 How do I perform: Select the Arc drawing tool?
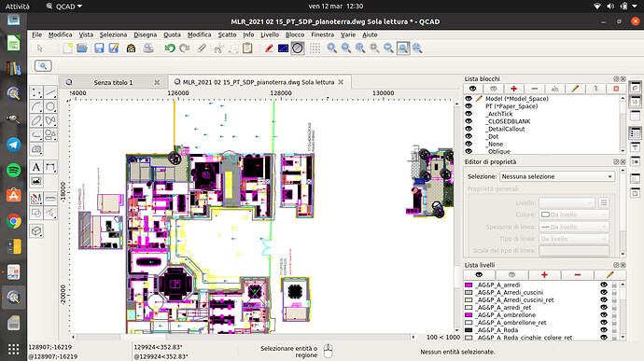[x=36, y=106]
